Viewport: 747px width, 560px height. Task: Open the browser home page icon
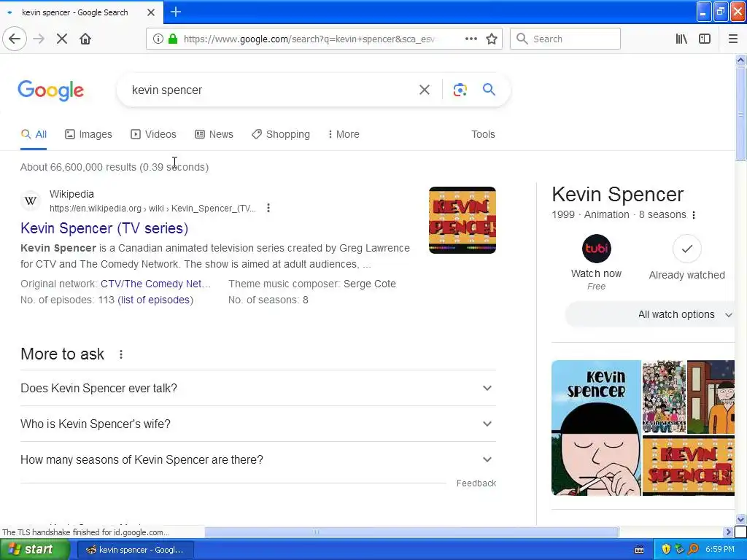[x=85, y=39]
